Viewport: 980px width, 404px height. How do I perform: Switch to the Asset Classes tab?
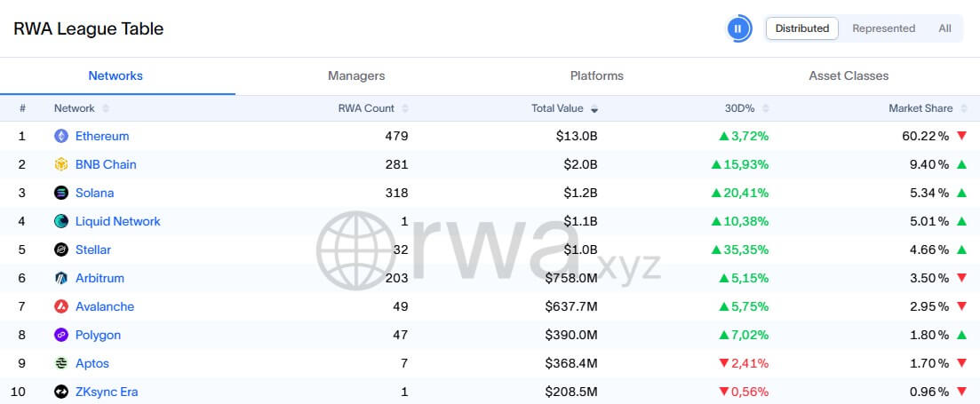click(x=849, y=75)
